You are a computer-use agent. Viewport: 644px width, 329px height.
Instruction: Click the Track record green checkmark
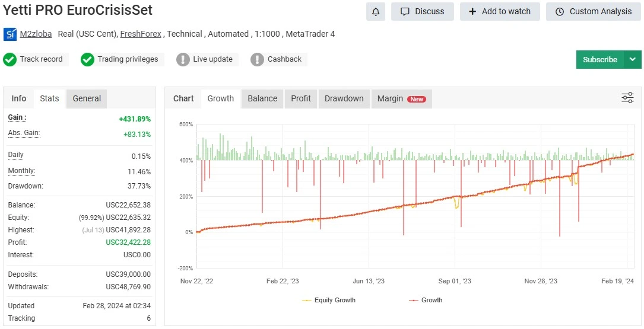pos(9,59)
